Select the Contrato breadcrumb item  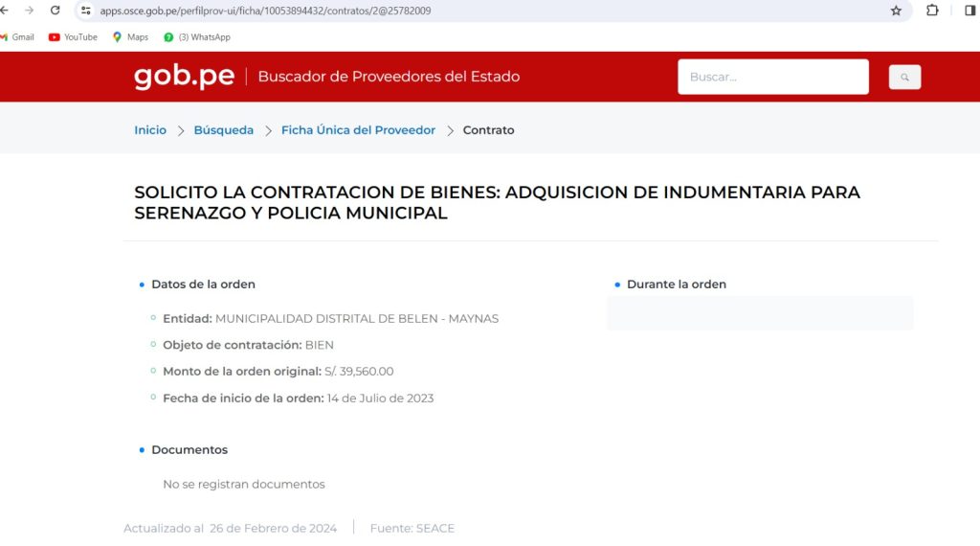tap(488, 130)
